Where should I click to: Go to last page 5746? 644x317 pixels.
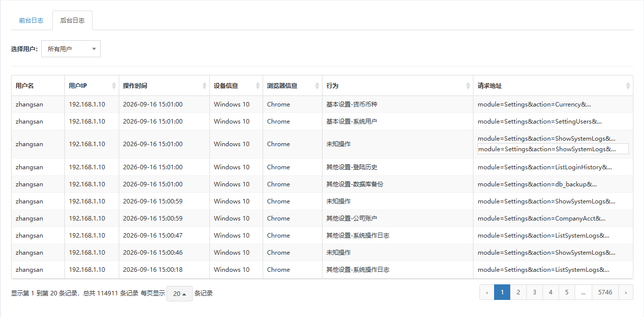605,292
